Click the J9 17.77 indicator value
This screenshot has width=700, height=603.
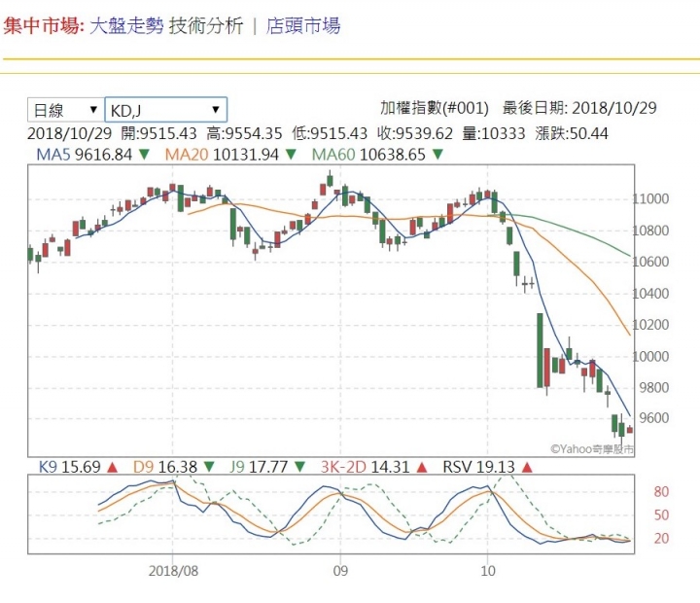point(259,467)
